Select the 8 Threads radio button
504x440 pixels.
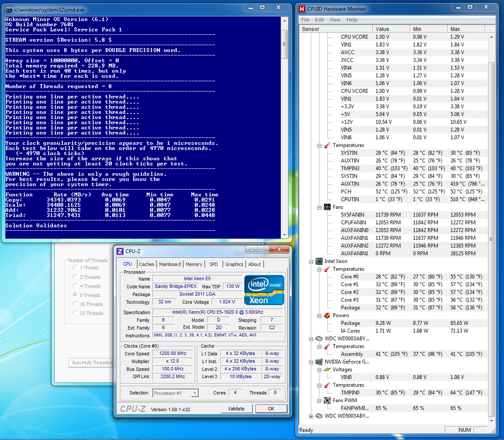coord(75,294)
